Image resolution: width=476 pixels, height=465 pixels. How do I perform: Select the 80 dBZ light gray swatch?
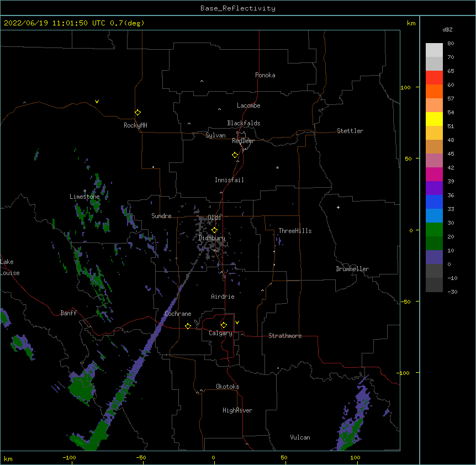tap(434, 50)
